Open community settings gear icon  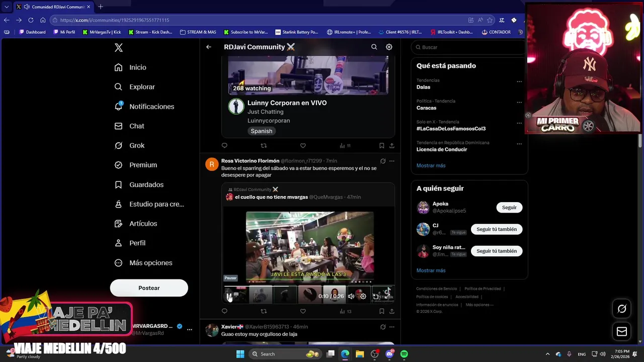pos(389,47)
